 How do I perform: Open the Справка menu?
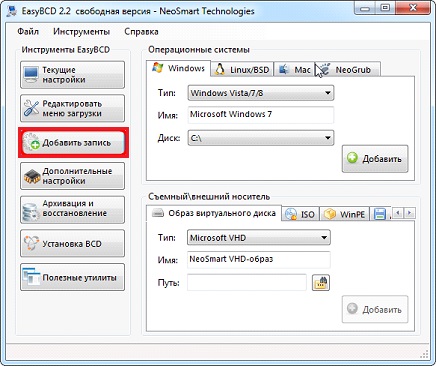point(141,32)
